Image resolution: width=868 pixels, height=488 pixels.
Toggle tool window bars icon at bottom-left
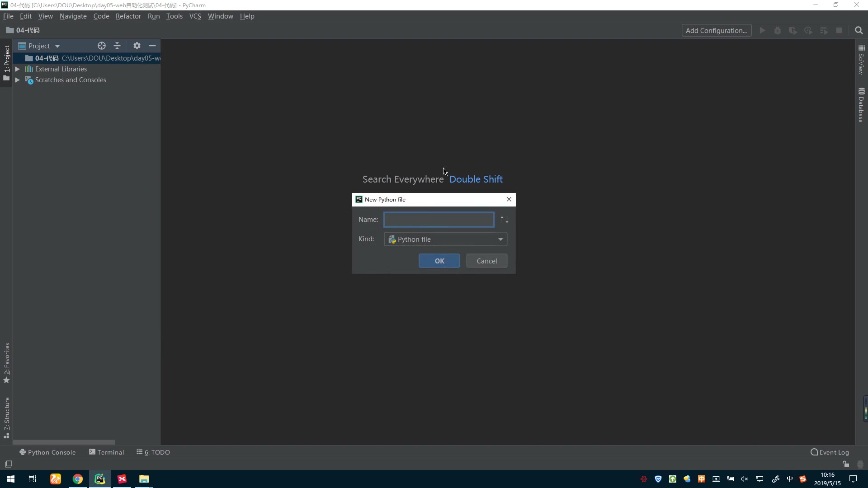pyautogui.click(x=9, y=464)
